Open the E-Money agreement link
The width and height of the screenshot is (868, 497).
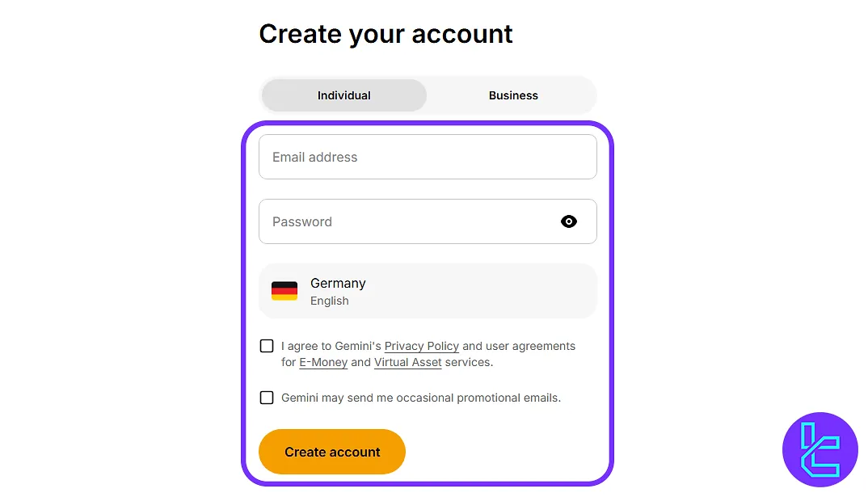[x=323, y=362]
